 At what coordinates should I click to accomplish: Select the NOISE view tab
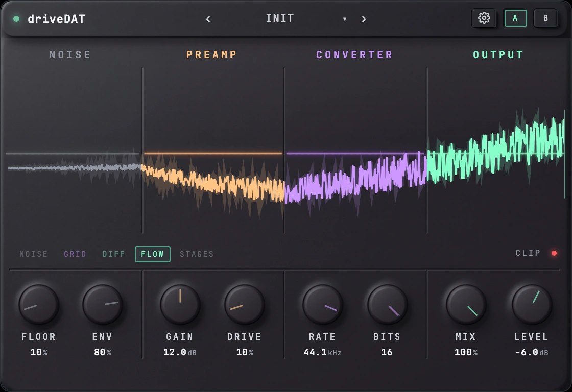click(34, 254)
